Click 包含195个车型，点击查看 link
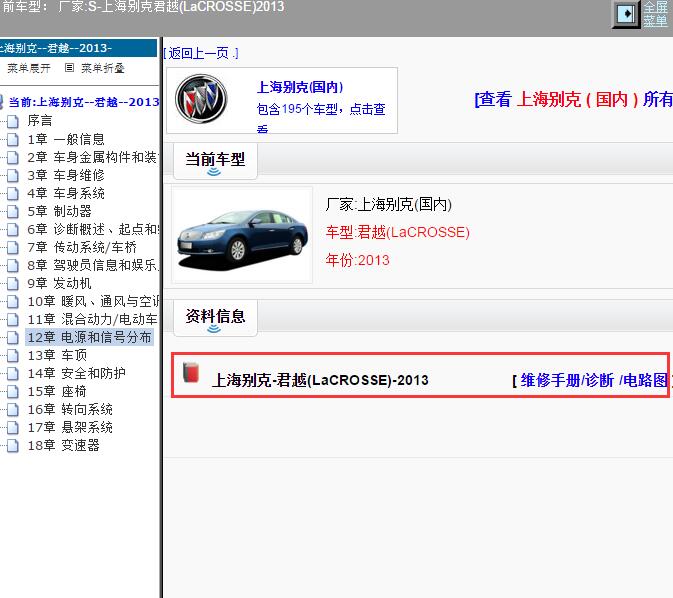 click(x=321, y=118)
